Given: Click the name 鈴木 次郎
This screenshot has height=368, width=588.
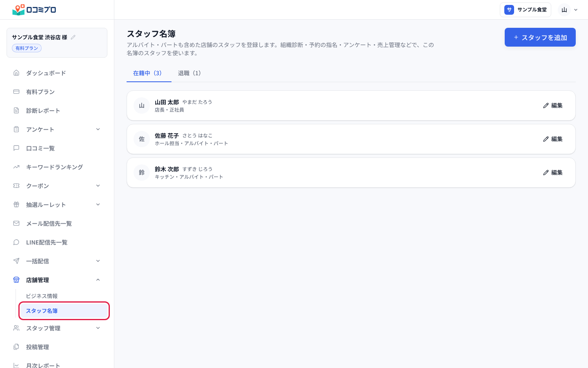Looking at the screenshot, I should point(167,169).
